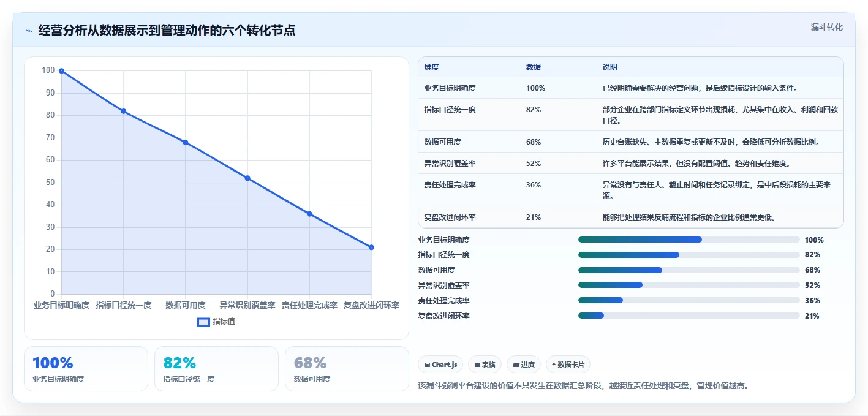Click the chart point for 数据可用度
The width and height of the screenshot is (868, 416).
coord(186,142)
